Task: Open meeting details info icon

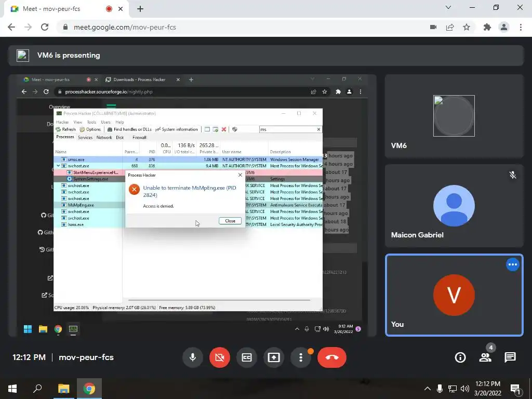Action: 460,357
